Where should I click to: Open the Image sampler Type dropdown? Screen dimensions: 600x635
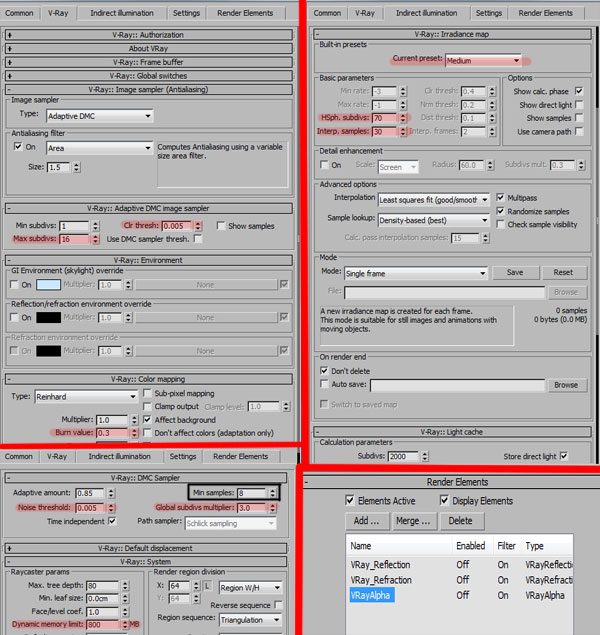100,116
